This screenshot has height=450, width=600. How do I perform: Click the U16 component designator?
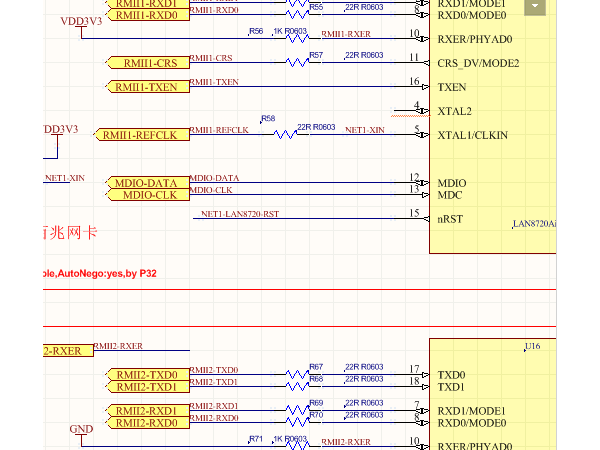[x=532, y=347]
